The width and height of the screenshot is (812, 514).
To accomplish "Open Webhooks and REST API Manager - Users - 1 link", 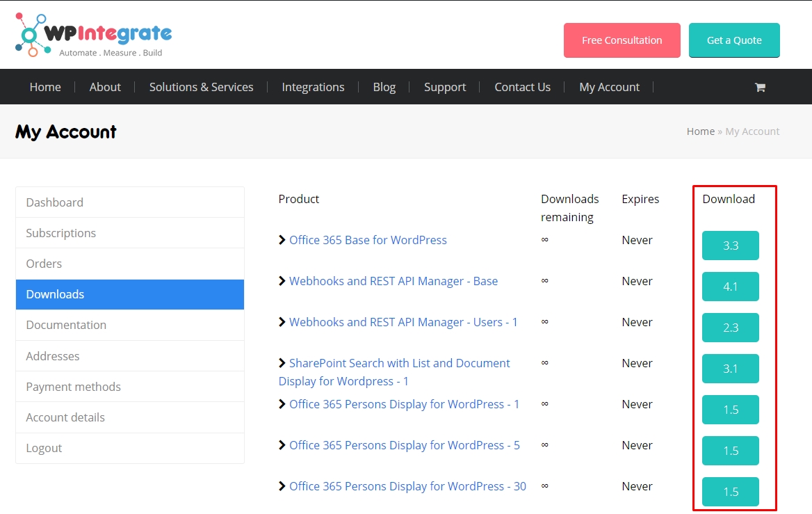I will [x=403, y=322].
